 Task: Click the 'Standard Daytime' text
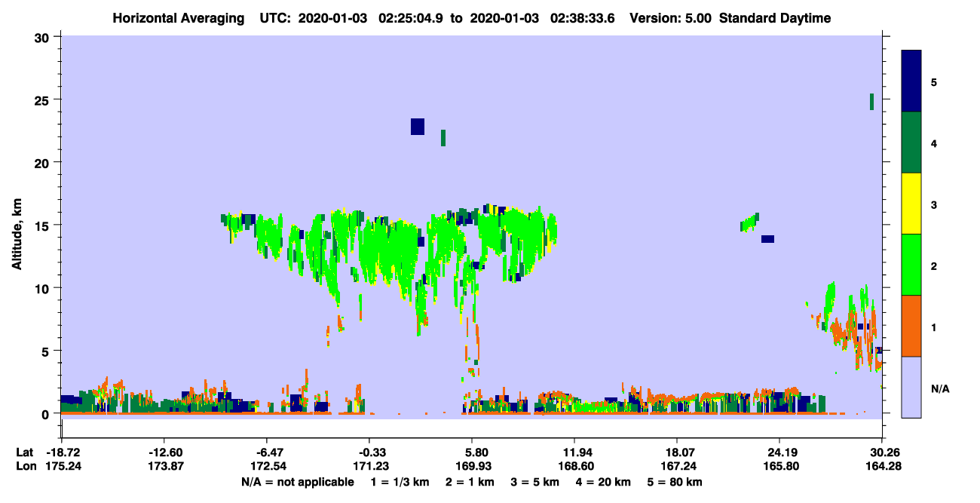click(x=776, y=18)
